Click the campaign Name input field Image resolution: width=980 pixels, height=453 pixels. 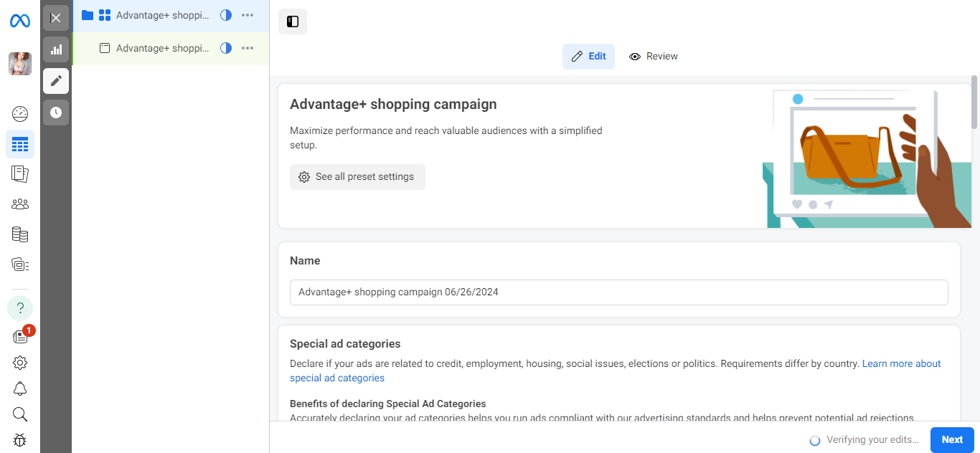[618, 292]
